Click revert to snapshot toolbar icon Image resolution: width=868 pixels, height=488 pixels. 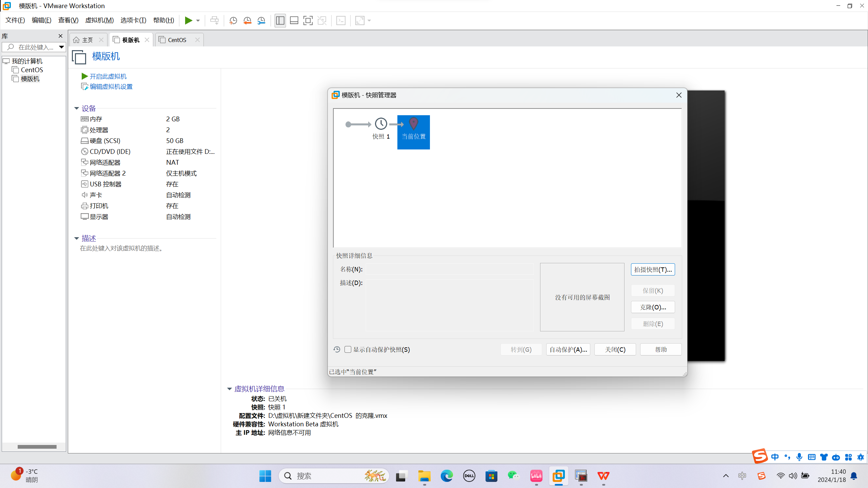click(x=247, y=21)
